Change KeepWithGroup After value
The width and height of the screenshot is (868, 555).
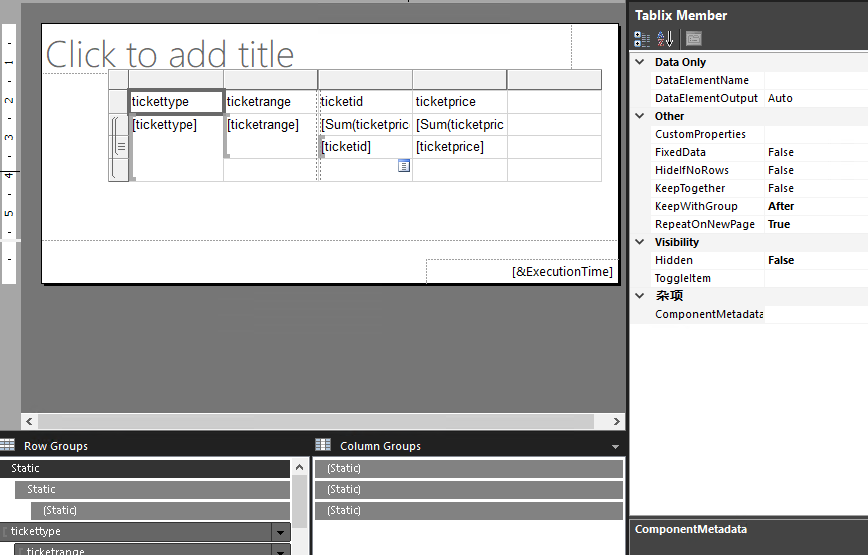[816, 206]
